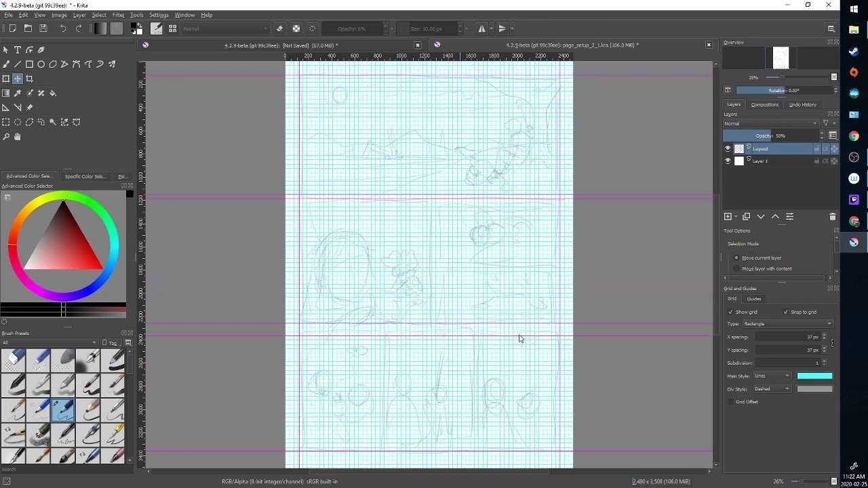This screenshot has height=488, width=868.
Task: Uncheck the Snap to grid checkbox
Action: tap(786, 312)
